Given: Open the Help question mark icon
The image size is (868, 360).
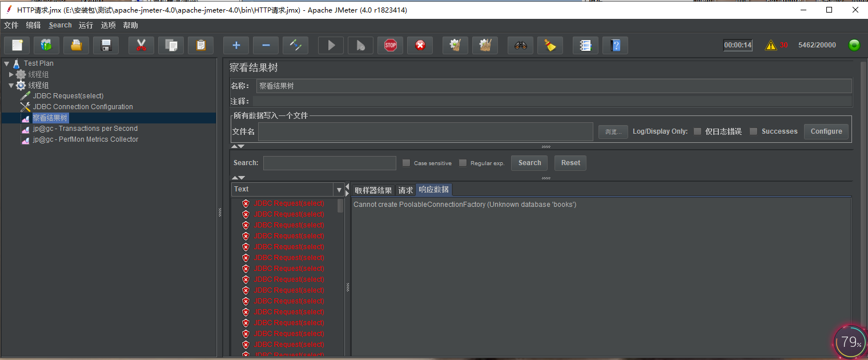Looking at the screenshot, I should (615, 45).
